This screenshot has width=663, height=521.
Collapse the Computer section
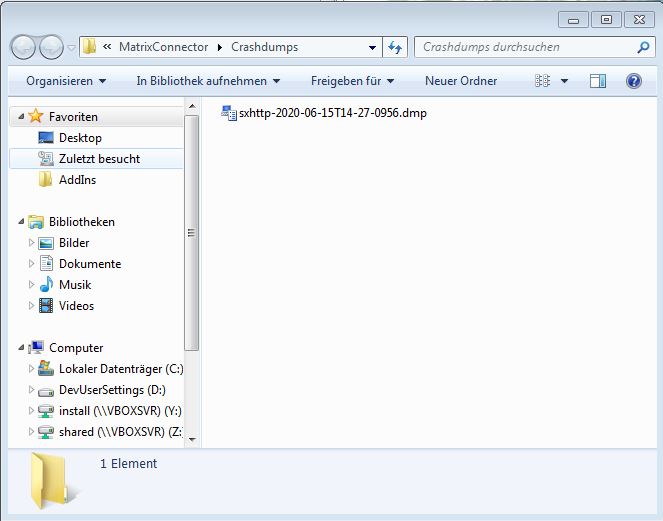point(21,348)
